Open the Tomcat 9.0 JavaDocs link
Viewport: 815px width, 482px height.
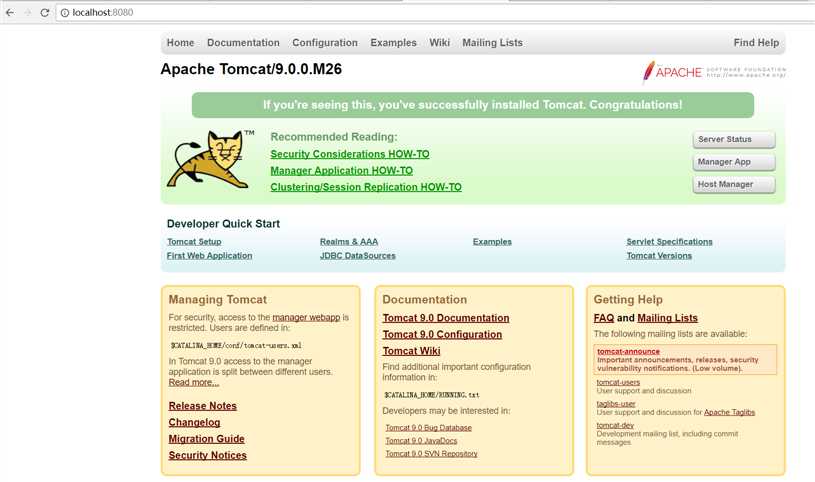coord(422,441)
